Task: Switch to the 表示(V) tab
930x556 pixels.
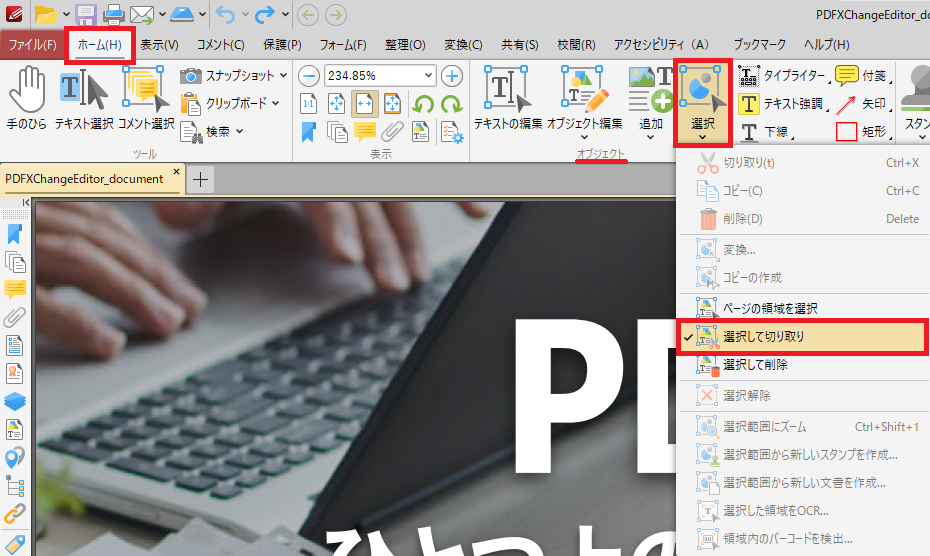Action: tap(159, 45)
